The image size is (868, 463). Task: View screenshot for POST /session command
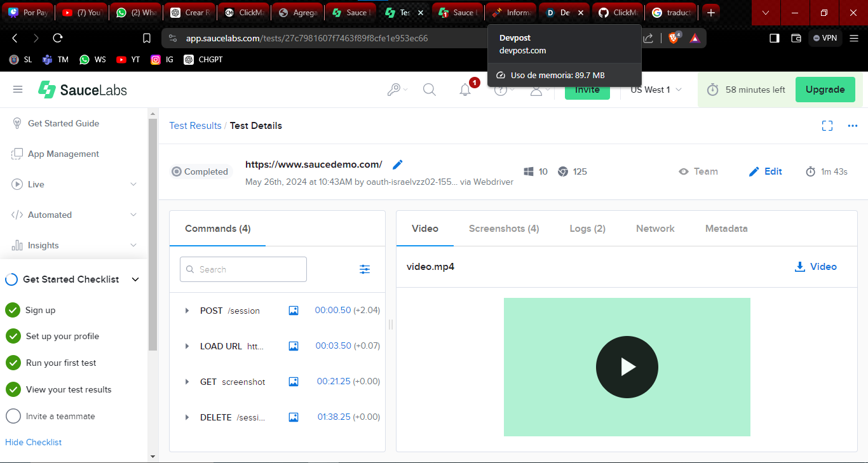(x=294, y=311)
